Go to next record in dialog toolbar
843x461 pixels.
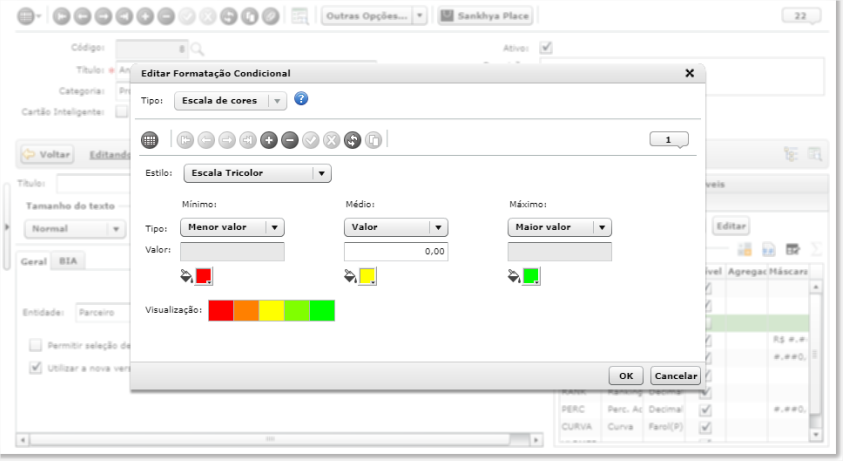point(227,140)
